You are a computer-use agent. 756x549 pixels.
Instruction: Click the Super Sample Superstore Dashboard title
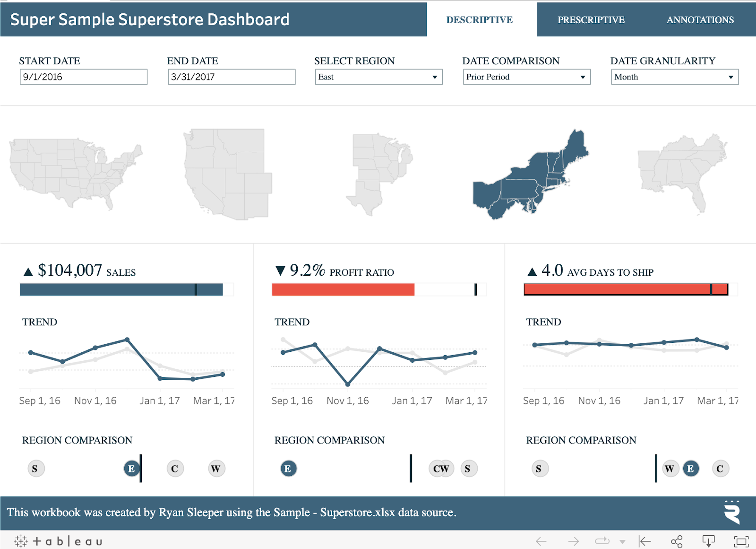coord(150,19)
